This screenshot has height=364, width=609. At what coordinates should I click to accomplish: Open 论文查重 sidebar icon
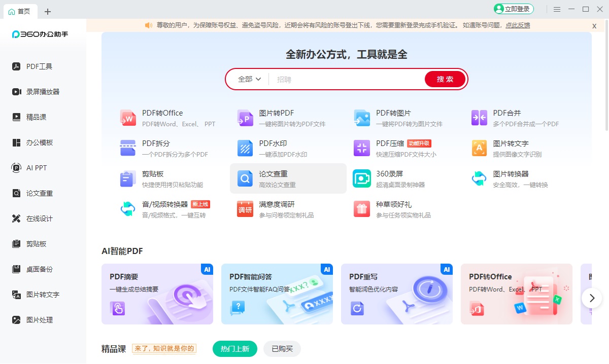tap(16, 193)
